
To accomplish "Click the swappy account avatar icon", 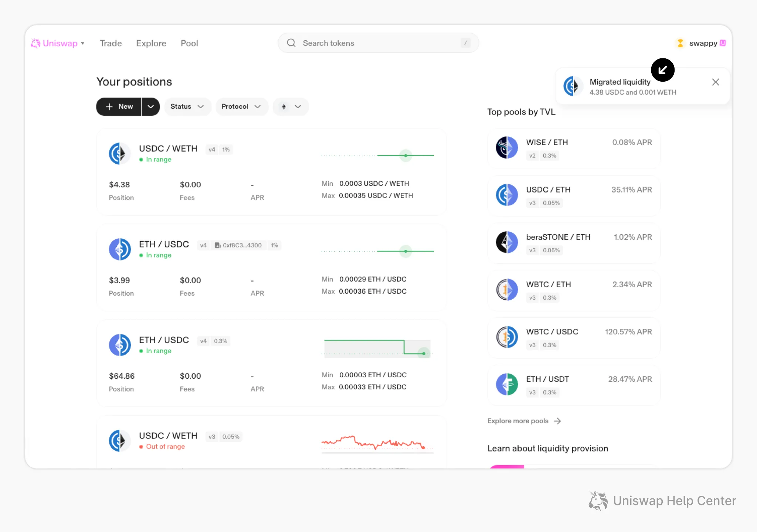I will [680, 43].
